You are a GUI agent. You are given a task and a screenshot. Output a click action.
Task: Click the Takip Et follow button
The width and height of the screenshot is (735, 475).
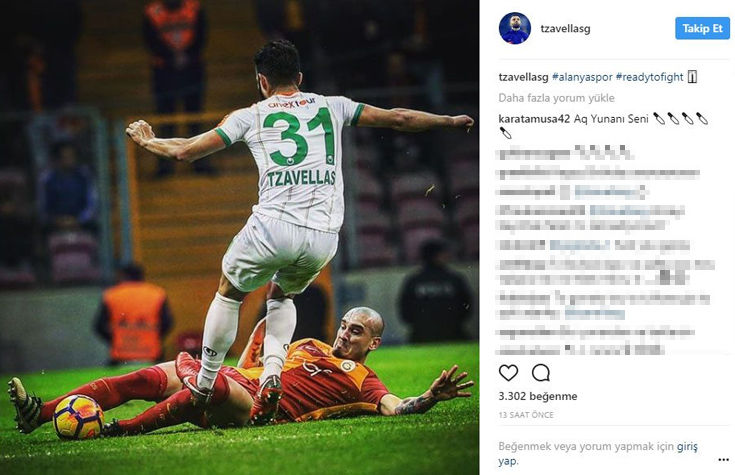point(702,28)
